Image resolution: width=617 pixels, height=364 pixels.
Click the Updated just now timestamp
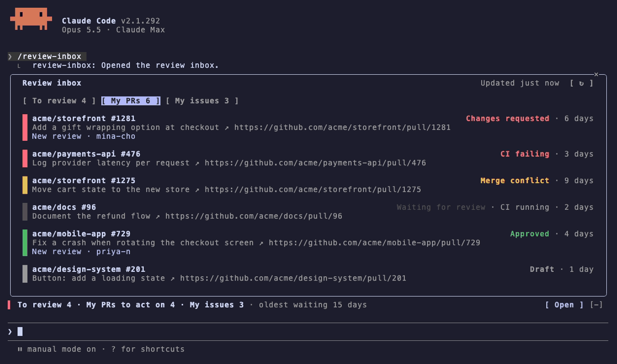(x=520, y=83)
